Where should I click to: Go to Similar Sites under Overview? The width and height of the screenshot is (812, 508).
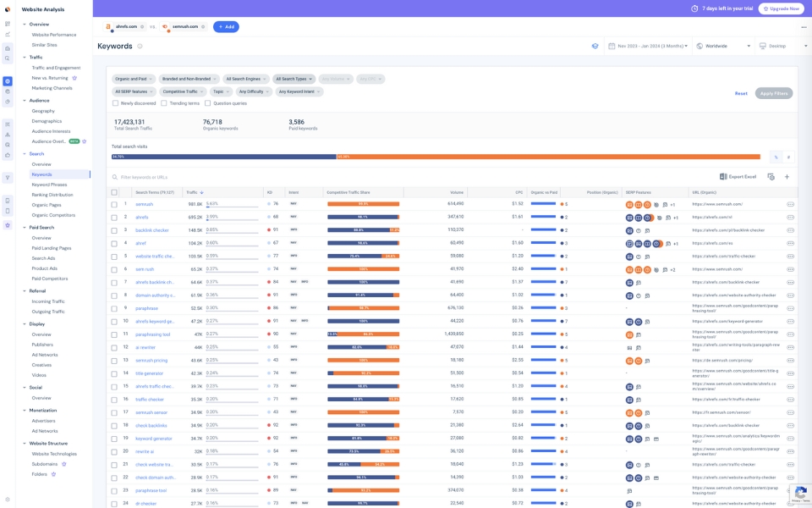45,45
